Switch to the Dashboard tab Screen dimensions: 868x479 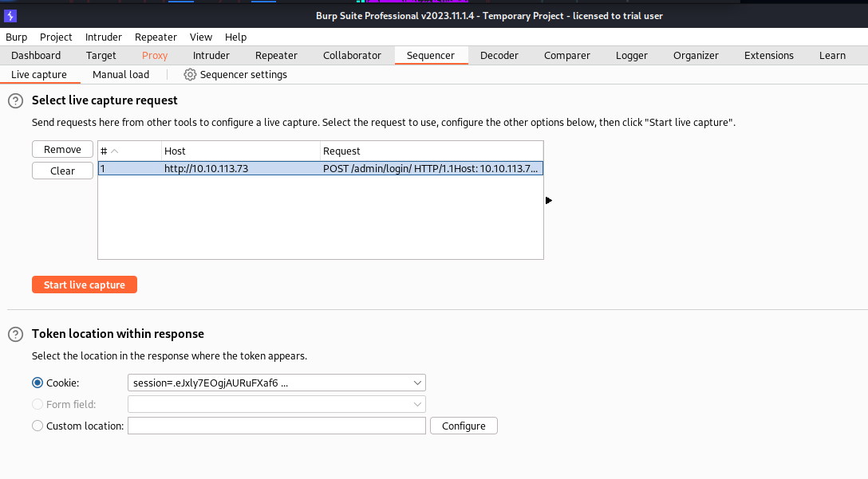pyautogui.click(x=36, y=55)
